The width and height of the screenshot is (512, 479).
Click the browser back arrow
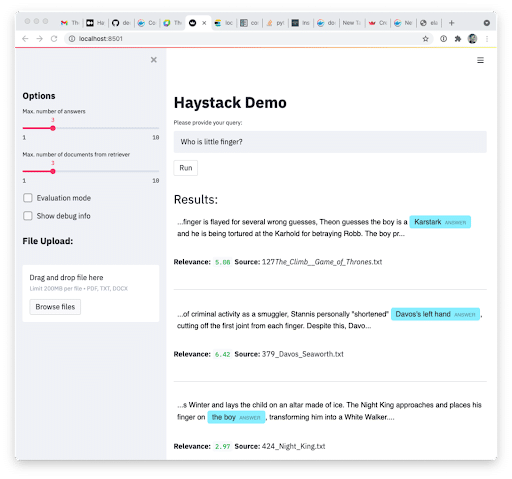click(x=25, y=39)
